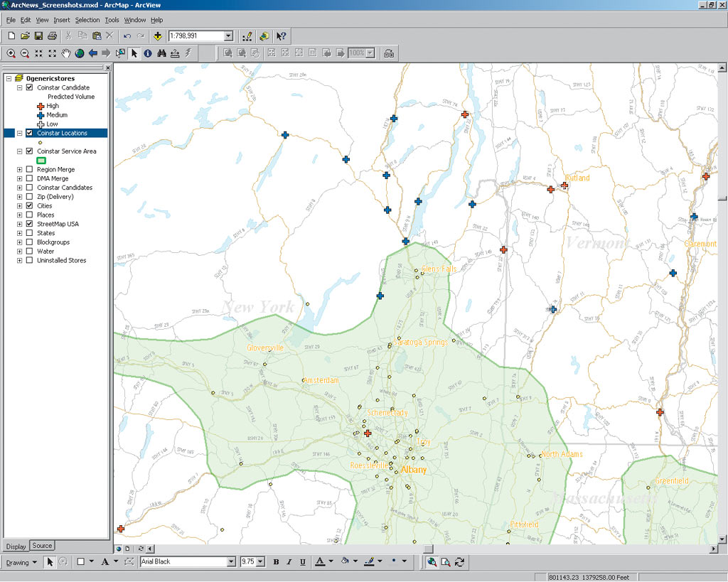Open the Drawing menu button
This screenshot has width=728, height=582.
tap(21, 562)
